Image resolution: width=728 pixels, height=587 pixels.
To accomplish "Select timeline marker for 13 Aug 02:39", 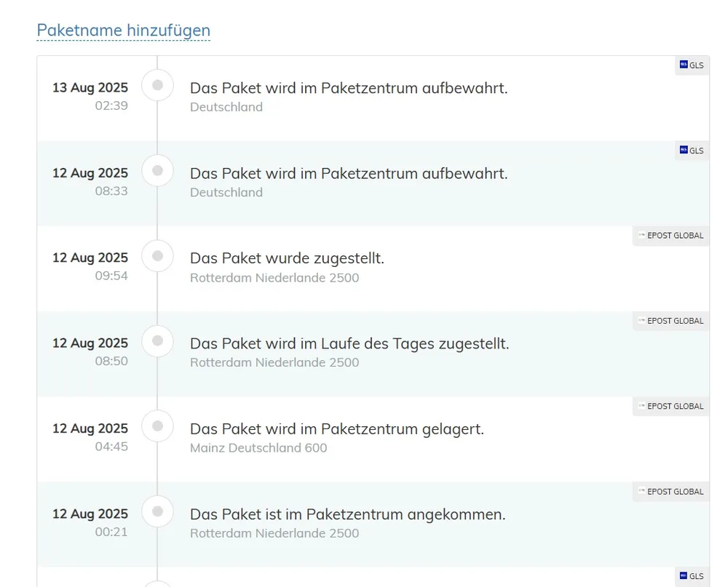I will tap(157, 85).
